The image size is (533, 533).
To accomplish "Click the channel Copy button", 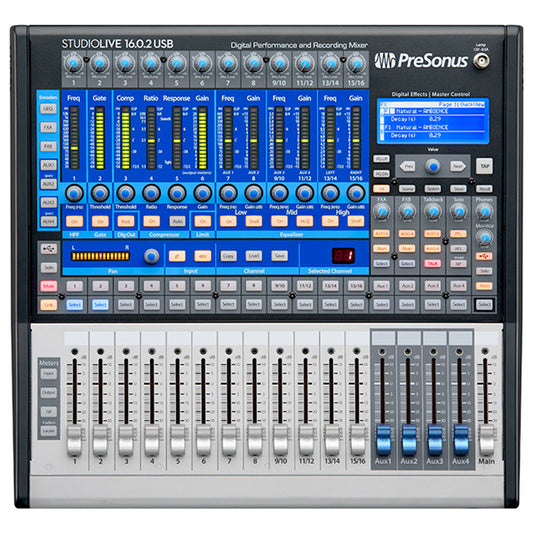I will pos(228,256).
